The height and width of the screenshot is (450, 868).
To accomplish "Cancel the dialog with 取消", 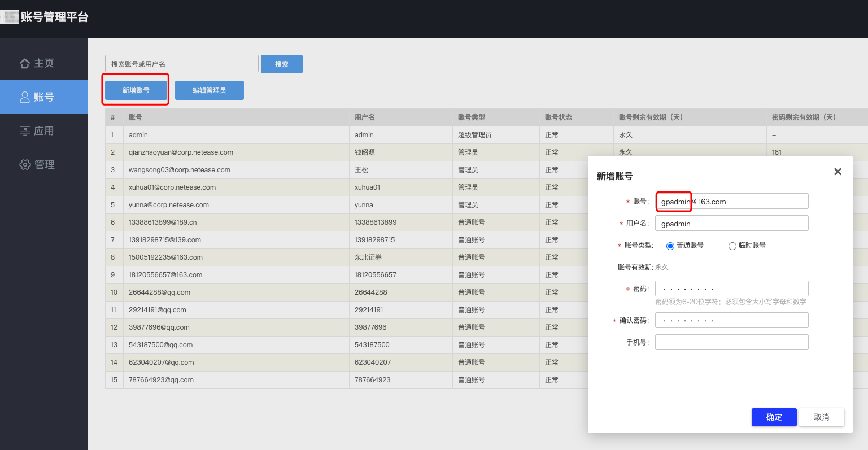I will 822,417.
